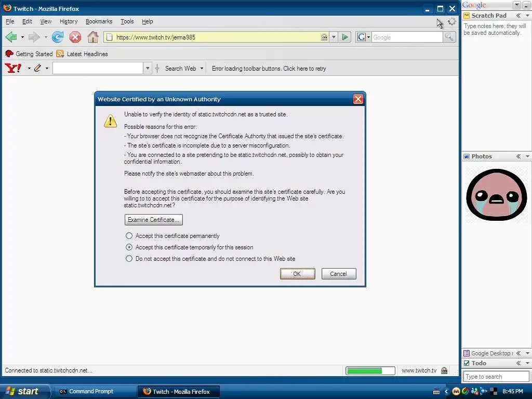Select Do not accept this certificate option
The image size is (532, 399).
point(129,259)
